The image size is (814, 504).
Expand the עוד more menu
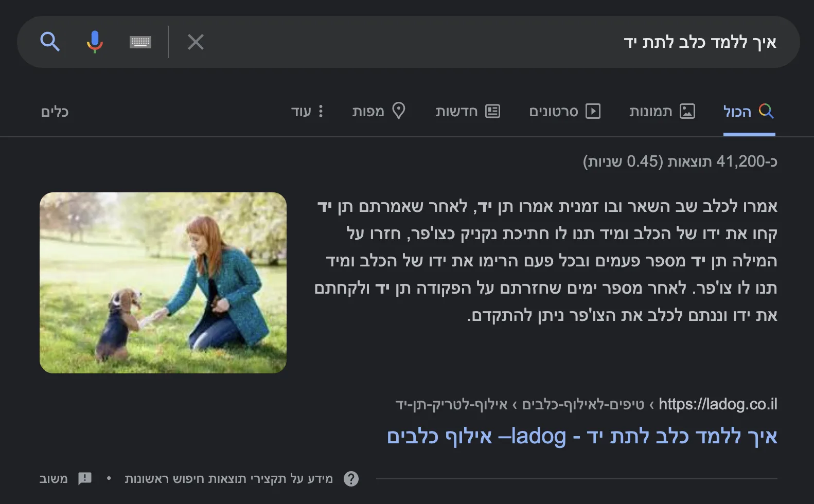tap(307, 111)
